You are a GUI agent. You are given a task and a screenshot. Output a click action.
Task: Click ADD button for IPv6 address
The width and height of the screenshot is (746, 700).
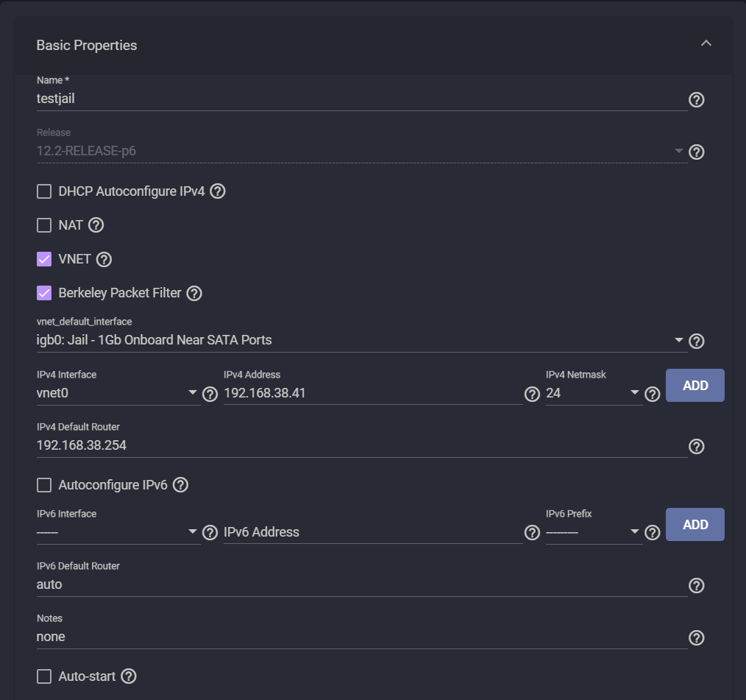[695, 525]
